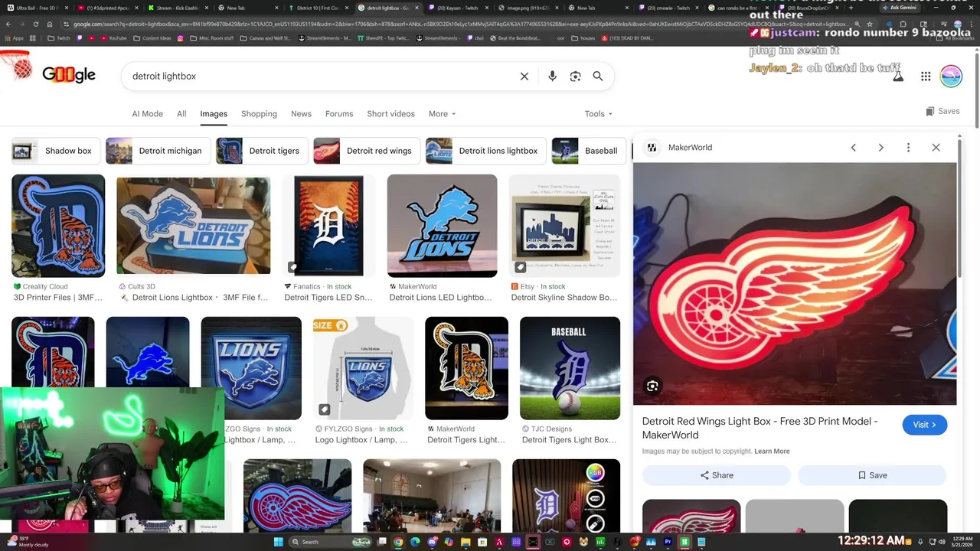This screenshot has height=551, width=980.
Task: Switch to AI Mode tab
Action: [147, 114]
